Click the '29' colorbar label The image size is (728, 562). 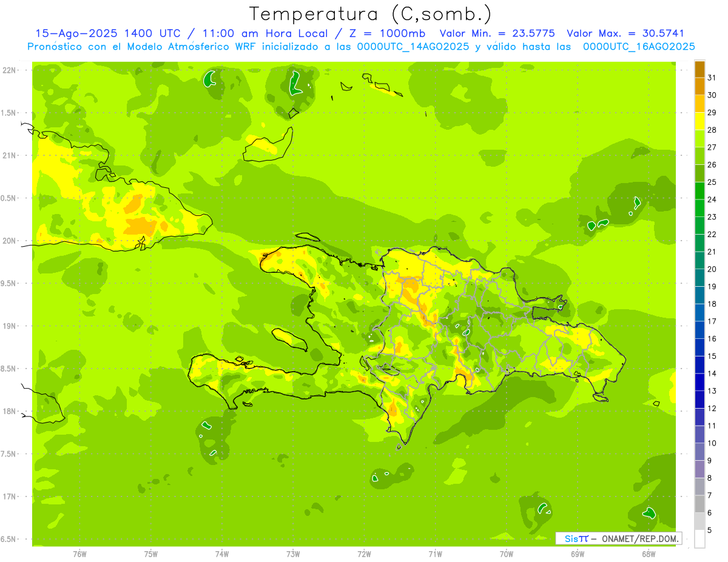712,113
